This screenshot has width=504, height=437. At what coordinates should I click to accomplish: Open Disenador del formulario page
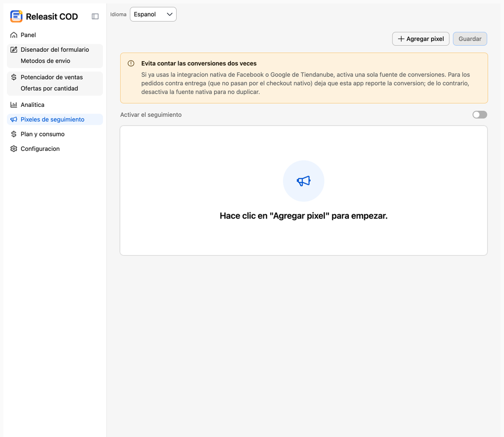tap(55, 50)
